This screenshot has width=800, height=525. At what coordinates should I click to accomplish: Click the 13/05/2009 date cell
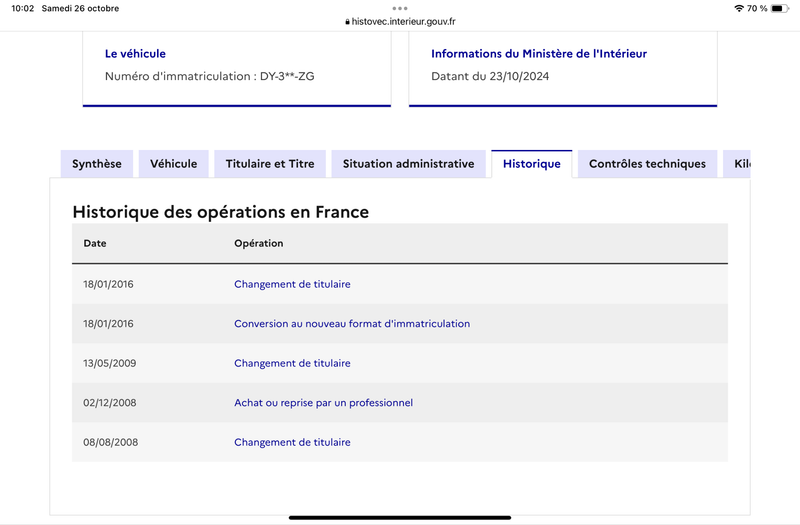[110, 363]
